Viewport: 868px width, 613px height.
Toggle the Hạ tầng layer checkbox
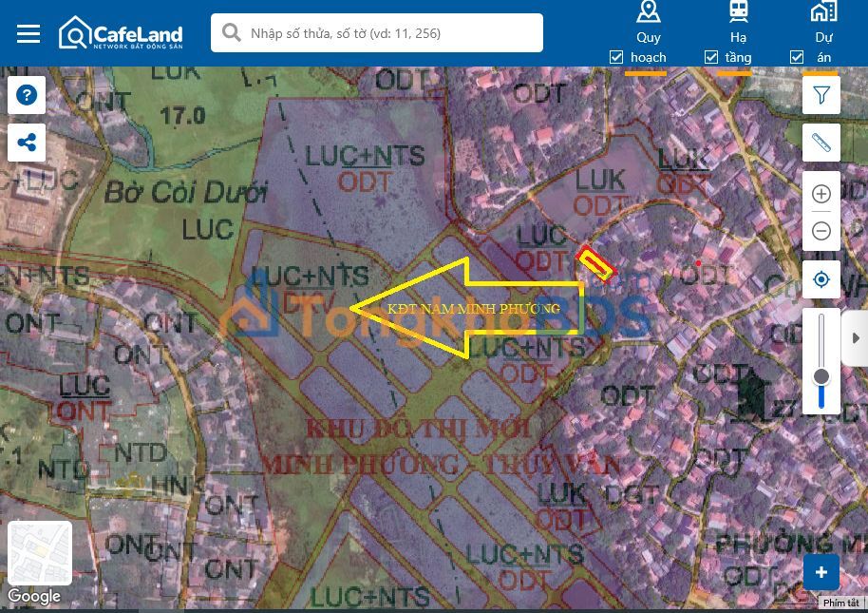coord(711,58)
